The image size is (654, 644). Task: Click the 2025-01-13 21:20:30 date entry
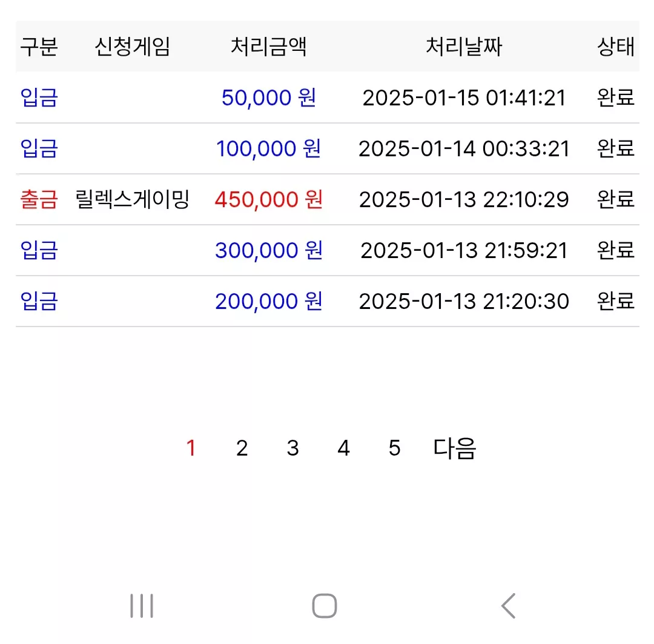click(464, 301)
